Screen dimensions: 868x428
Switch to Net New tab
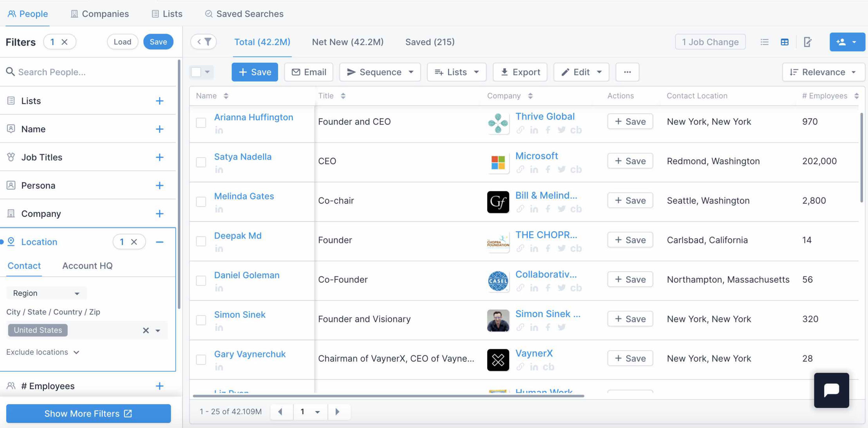click(347, 42)
